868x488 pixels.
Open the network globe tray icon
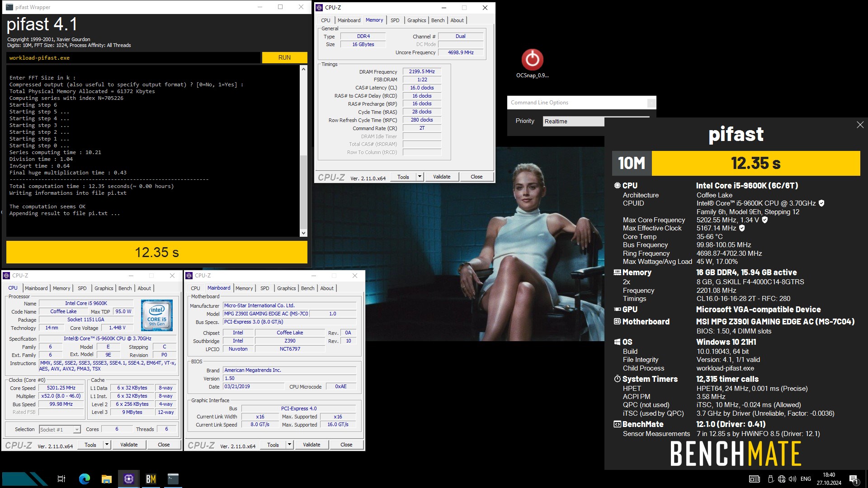tap(782, 479)
